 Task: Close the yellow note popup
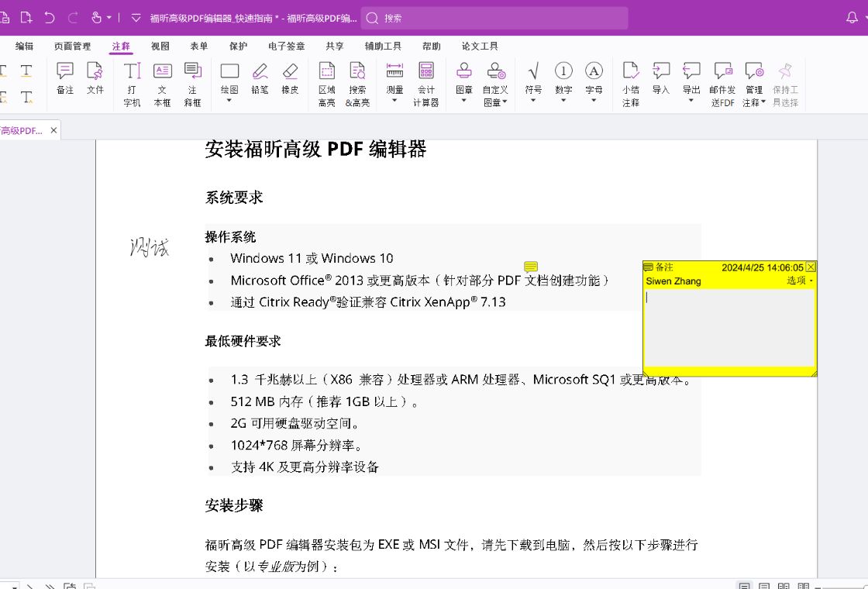point(811,267)
